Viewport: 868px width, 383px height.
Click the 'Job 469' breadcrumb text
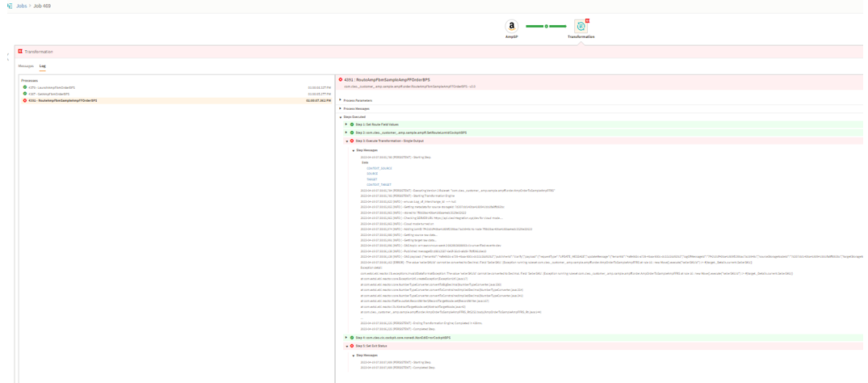(x=43, y=5)
